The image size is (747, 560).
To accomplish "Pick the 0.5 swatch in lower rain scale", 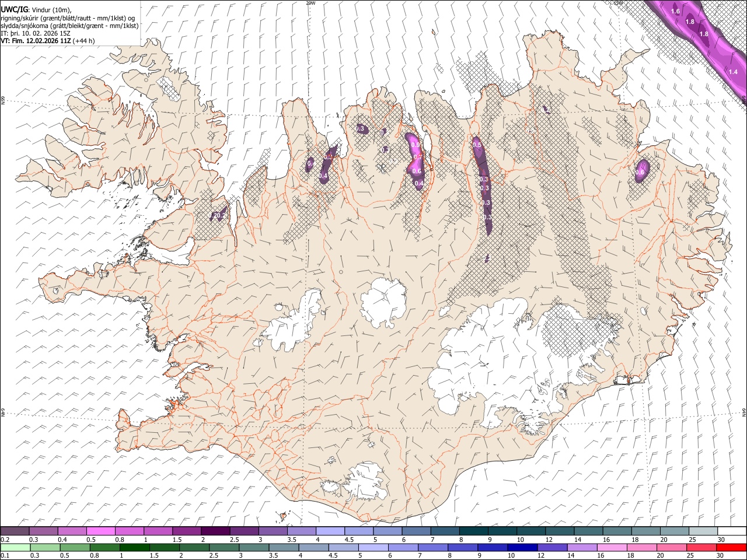I will pos(75,547).
